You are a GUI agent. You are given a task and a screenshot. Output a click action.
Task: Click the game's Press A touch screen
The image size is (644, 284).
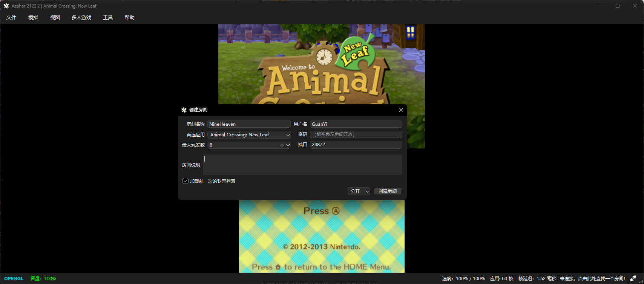[322, 236]
